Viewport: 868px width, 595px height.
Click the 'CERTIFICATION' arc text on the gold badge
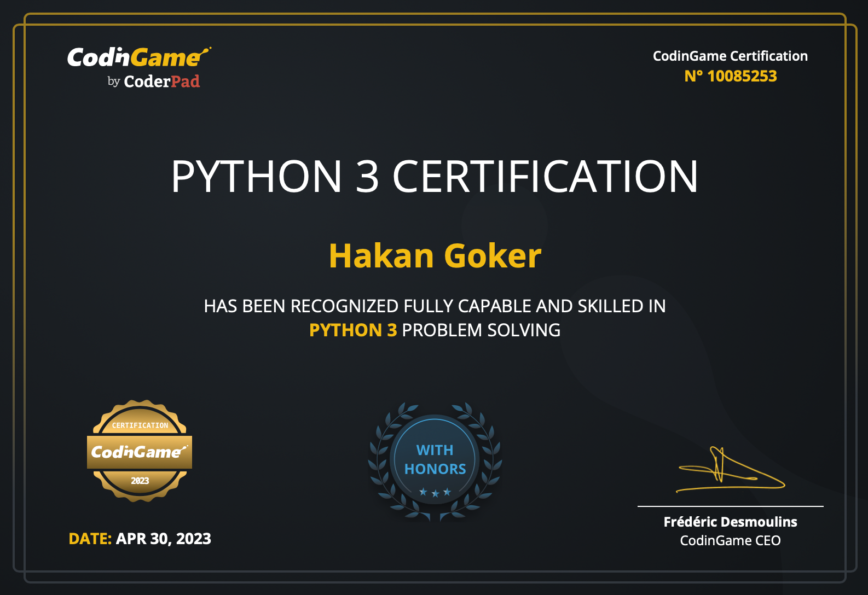pyautogui.click(x=140, y=425)
